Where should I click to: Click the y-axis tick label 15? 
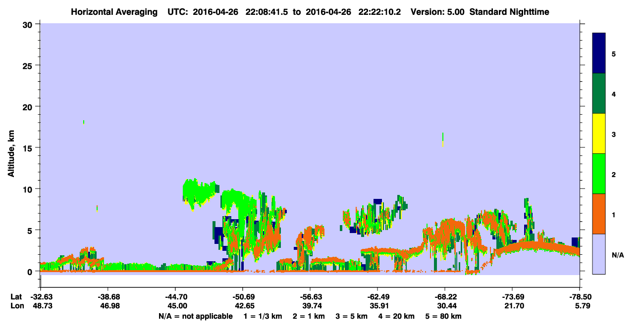(29, 148)
